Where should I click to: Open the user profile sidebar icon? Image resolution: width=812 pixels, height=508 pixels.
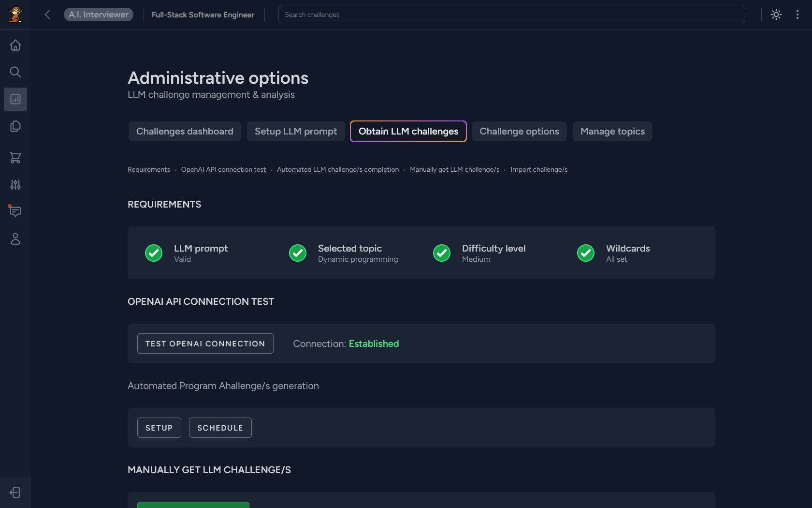(x=15, y=239)
